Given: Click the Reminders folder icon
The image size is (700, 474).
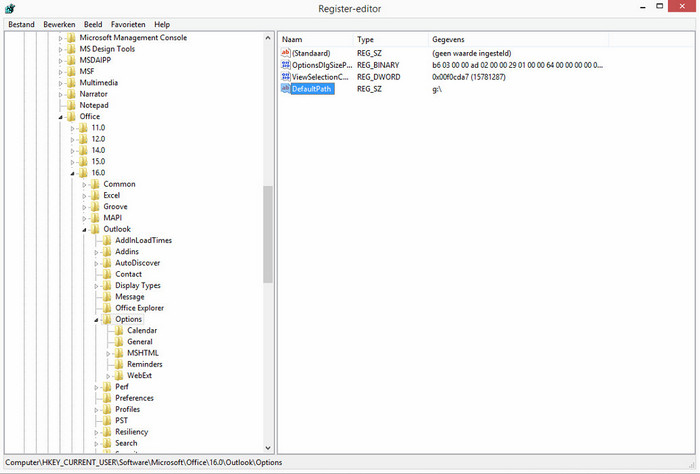Looking at the screenshot, I should [x=119, y=364].
